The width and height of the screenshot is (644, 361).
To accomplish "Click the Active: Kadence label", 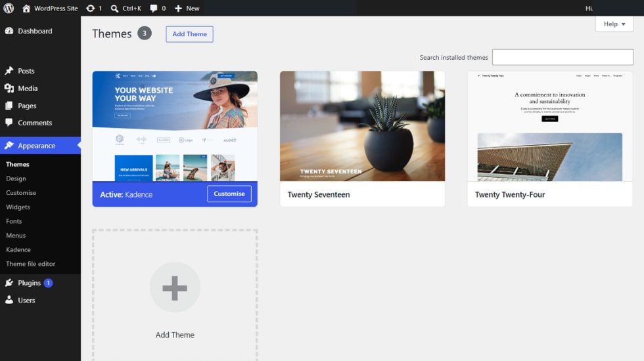I will (x=126, y=194).
